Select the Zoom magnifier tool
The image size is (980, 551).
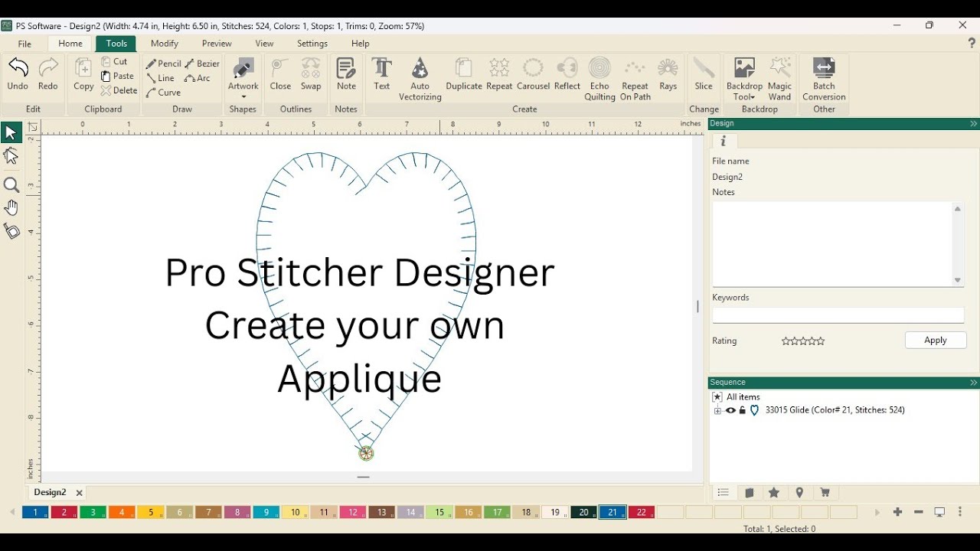click(11, 185)
